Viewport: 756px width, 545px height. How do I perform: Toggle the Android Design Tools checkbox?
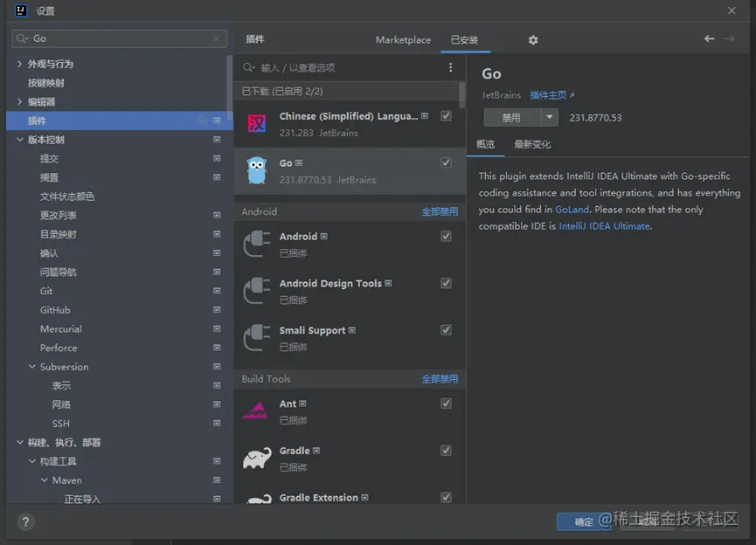(x=446, y=283)
